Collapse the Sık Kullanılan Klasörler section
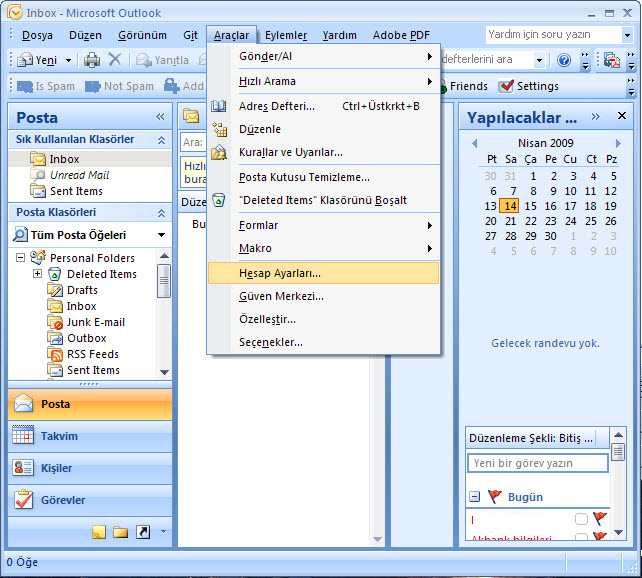This screenshot has height=578, width=642. coord(162,140)
